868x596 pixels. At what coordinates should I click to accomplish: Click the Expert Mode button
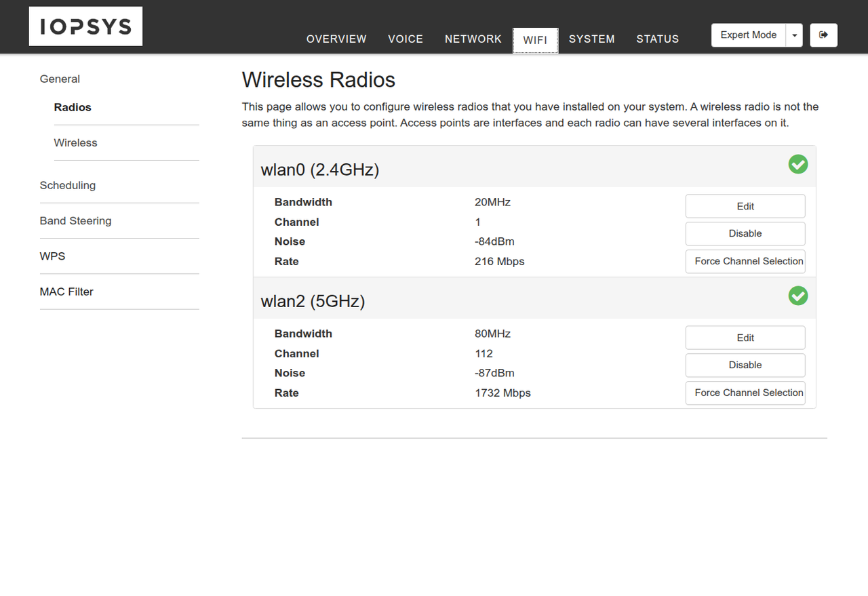click(x=749, y=35)
